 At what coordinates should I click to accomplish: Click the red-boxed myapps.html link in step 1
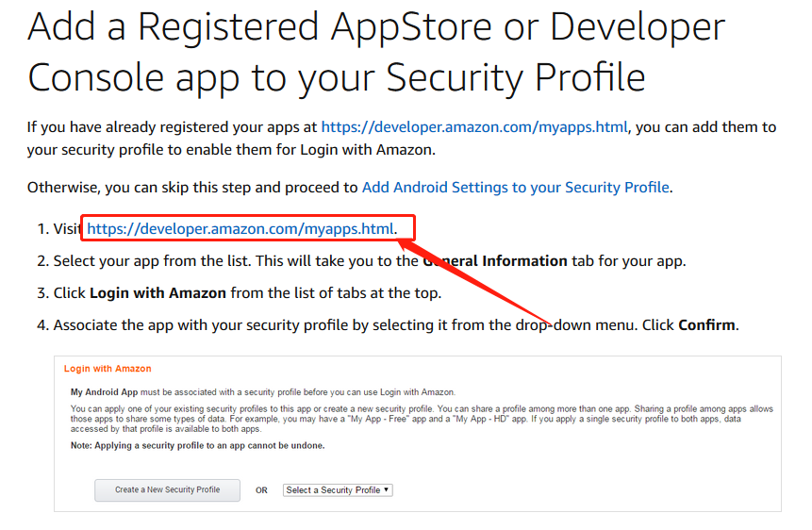(240, 228)
